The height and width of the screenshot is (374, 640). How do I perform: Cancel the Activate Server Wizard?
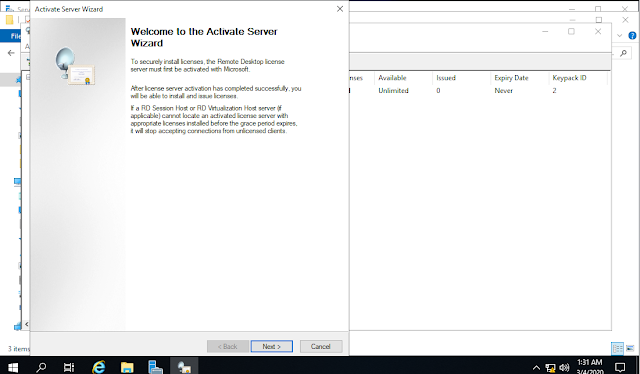321,346
